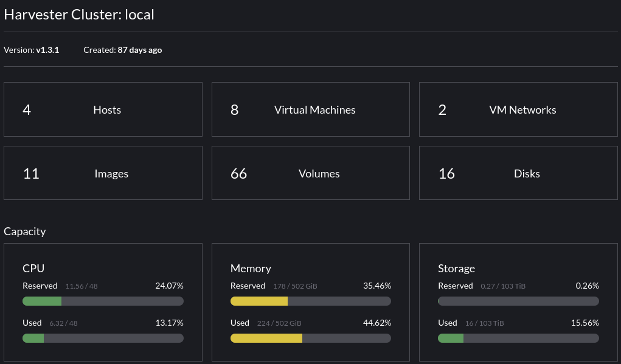The height and width of the screenshot is (364, 621).
Task: Click the CPU used 13.17% value
Action: click(x=169, y=323)
